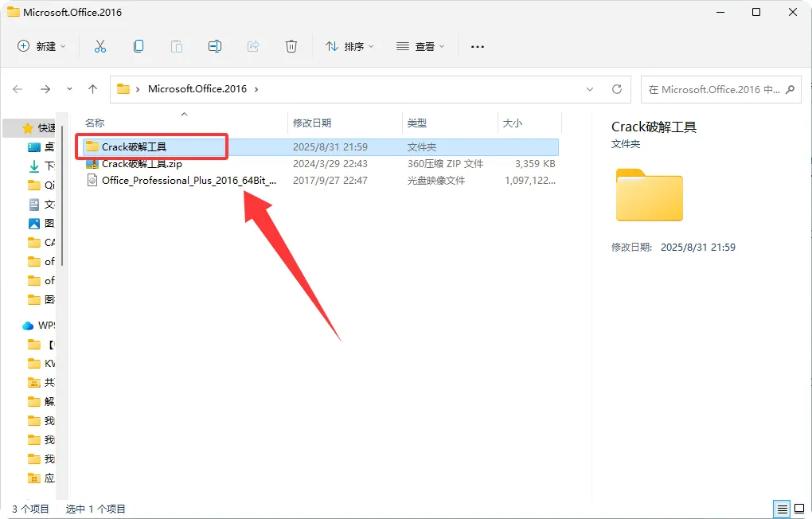Click date 2024/3/29 22:43 cell
The height and width of the screenshot is (519, 812).
(x=330, y=164)
